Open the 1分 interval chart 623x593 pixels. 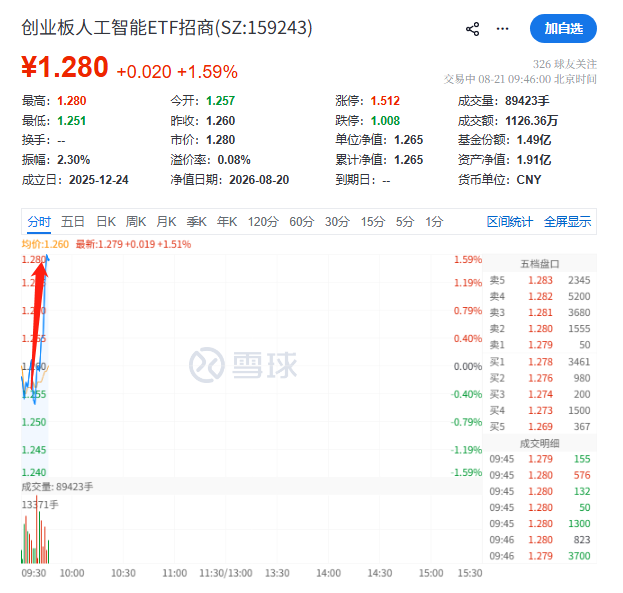tap(434, 221)
